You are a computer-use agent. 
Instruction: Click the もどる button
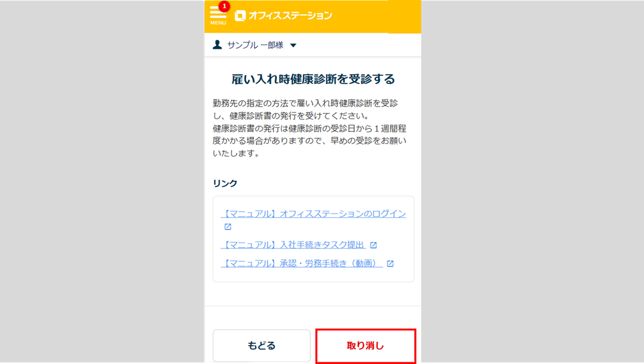[x=262, y=345]
